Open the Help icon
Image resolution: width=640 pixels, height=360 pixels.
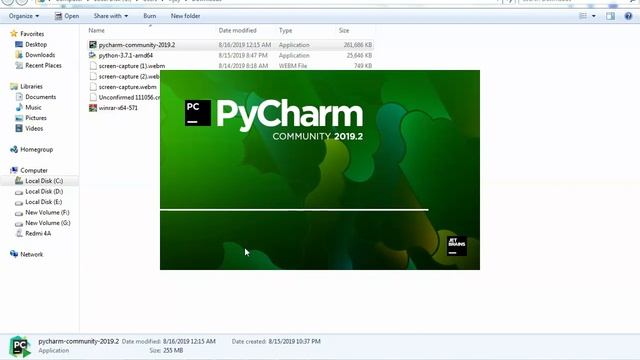pos(628,16)
